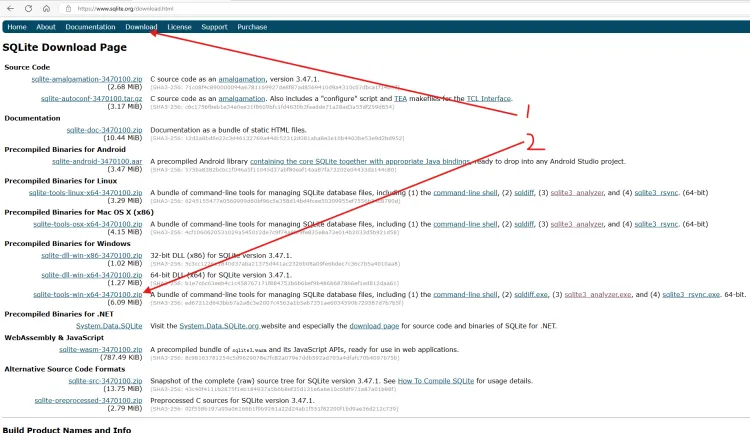Download sqlite-src-3470100.zip
Screen dimensions: 750x433
pyautogui.click(x=105, y=381)
